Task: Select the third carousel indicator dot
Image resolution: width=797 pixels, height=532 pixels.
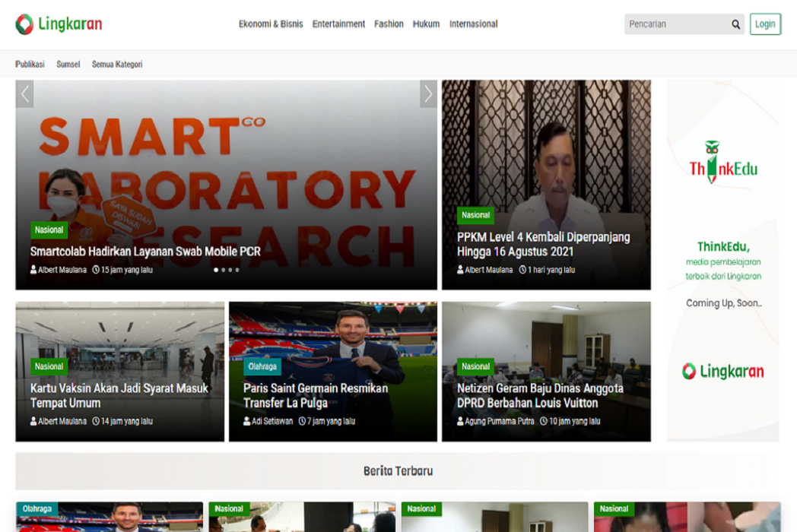Action: (x=230, y=270)
